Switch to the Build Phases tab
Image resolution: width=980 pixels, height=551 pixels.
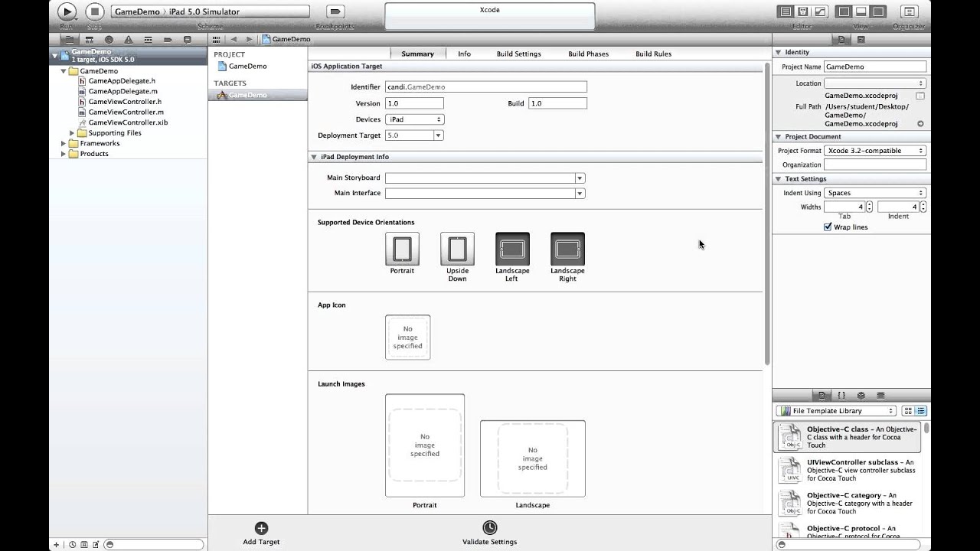click(x=588, y=54)
